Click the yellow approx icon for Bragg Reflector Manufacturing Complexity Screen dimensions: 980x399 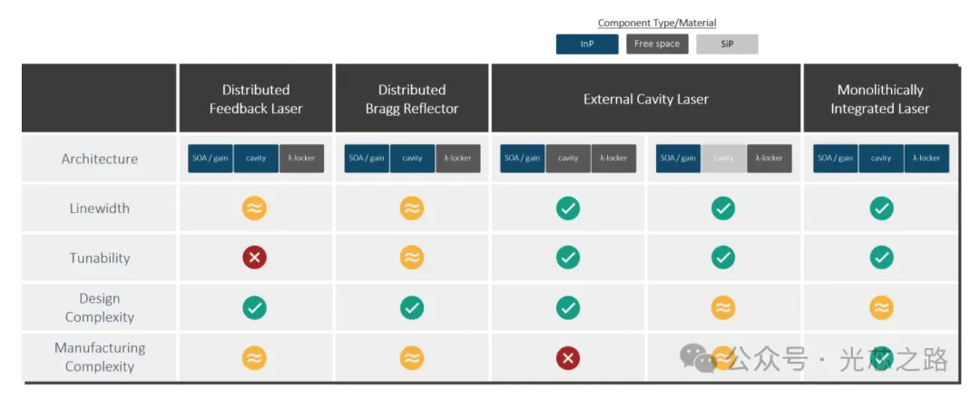[x=411, y=358]
